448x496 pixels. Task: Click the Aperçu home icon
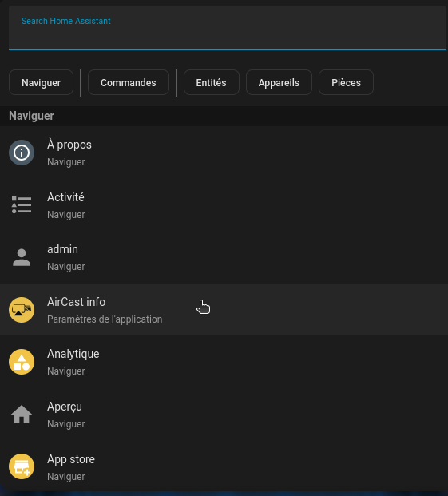[22, 415]
